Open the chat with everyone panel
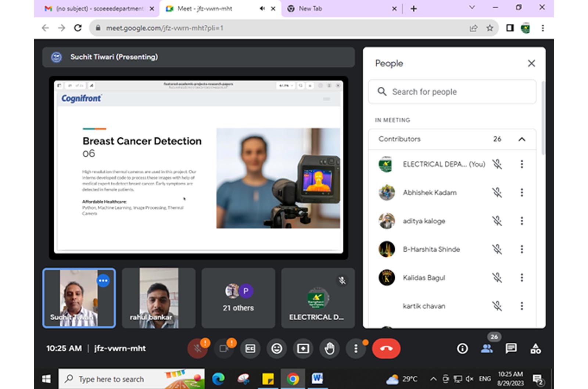Screen dimensions: 588x389 click(x=511, y=348)
